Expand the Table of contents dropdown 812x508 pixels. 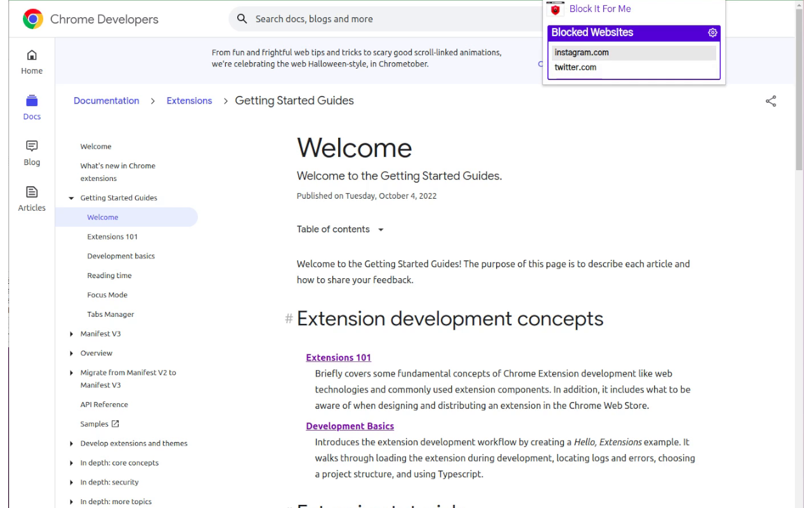[341, 229]
